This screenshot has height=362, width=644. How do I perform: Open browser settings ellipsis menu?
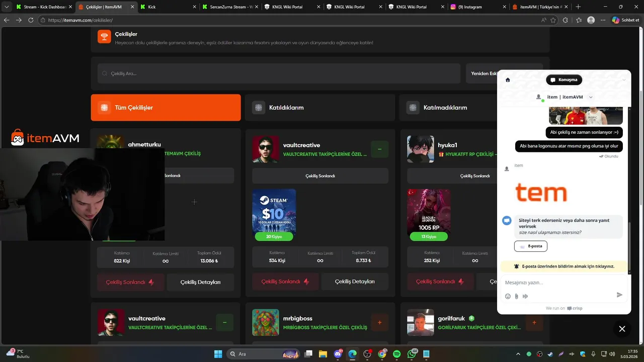pos(603,20)
